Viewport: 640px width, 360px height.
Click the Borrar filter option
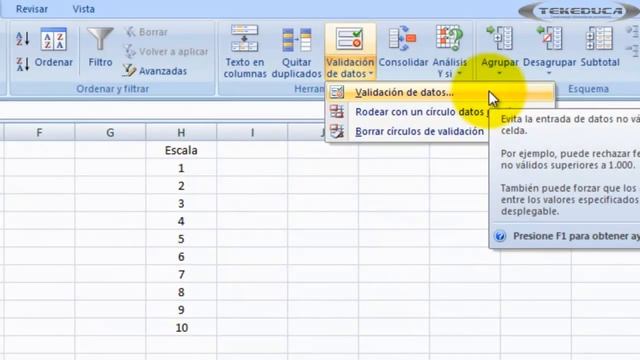(146, 32)
